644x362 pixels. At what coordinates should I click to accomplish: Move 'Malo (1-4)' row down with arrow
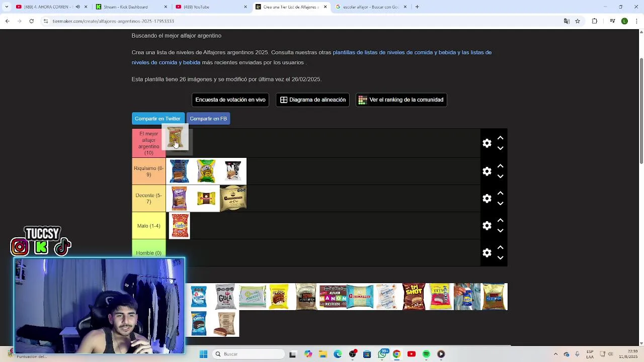pyautogui.click(x=500, y=231)
